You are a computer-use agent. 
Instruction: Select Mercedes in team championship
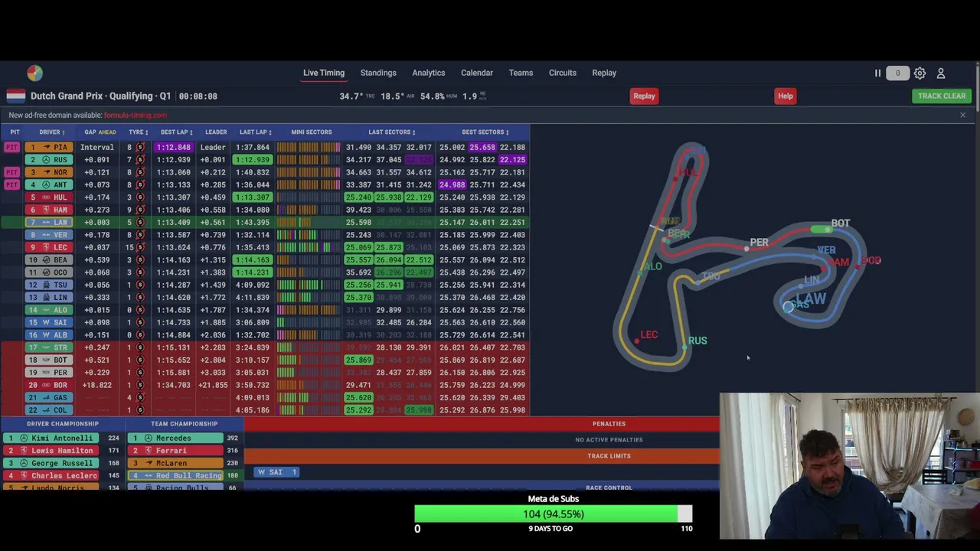pyautogui.click(x=175, y=438)
